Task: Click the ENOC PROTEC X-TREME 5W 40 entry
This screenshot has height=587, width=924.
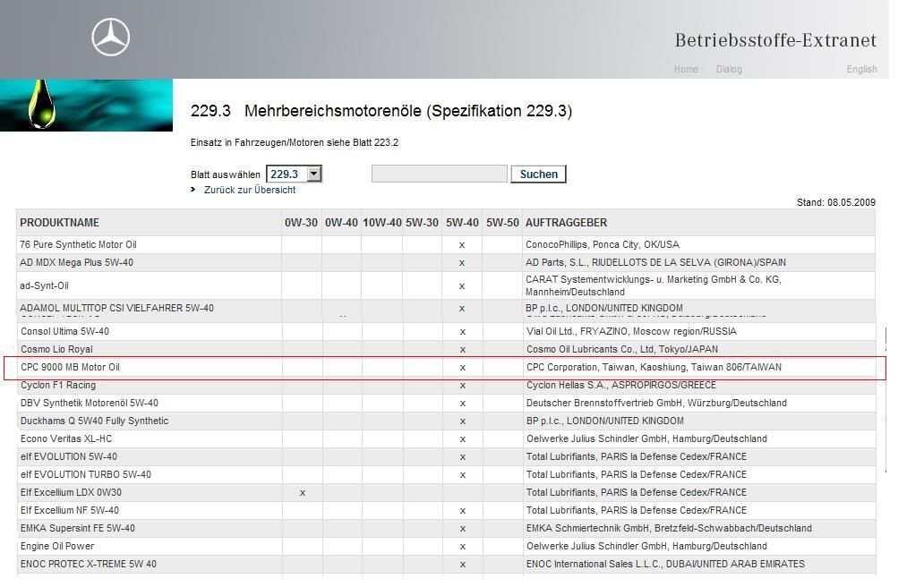Action: coord(88,564)
